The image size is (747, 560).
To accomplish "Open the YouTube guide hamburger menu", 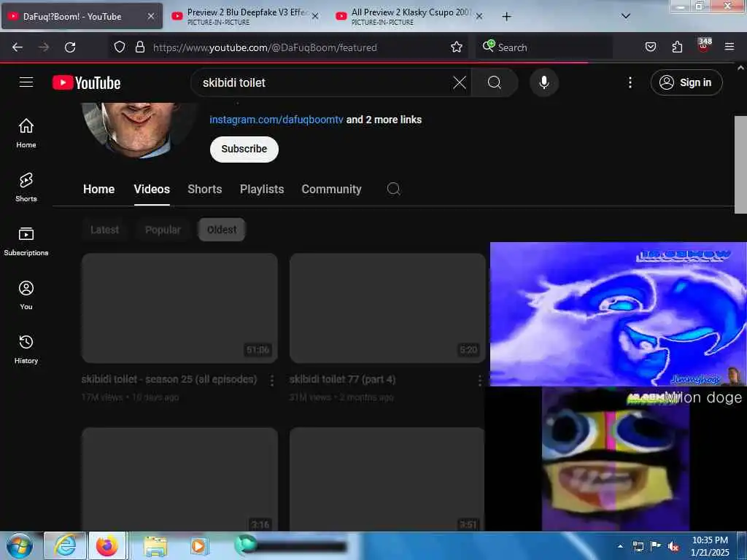I will 26,82.
